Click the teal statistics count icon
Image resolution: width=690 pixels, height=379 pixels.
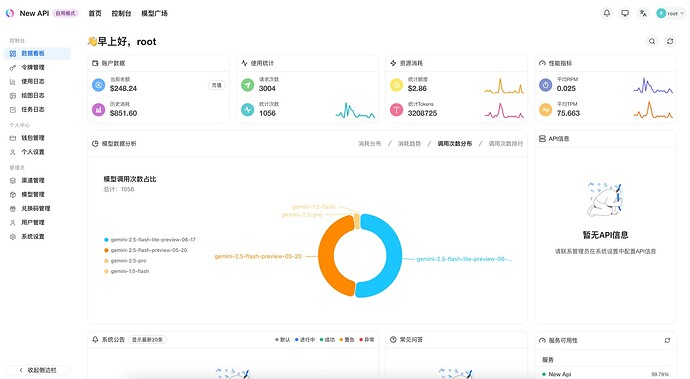(x=247, y=109)
